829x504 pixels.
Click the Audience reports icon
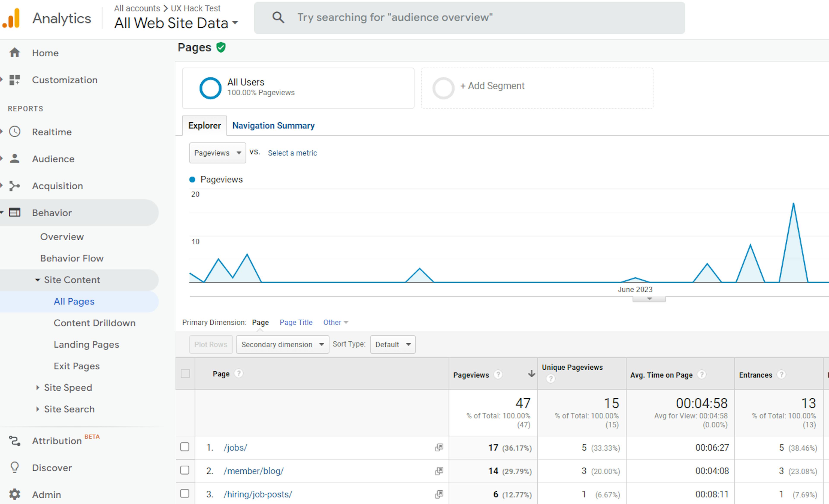coord(16,159)
